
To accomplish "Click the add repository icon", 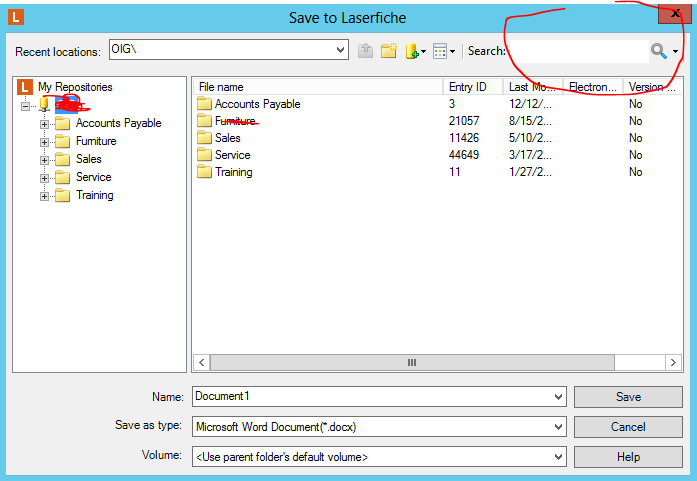I will point(412,51).
